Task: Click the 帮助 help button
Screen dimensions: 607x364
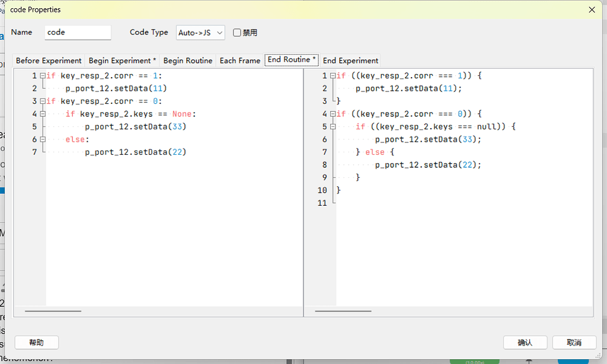Action: click(36, 342)
